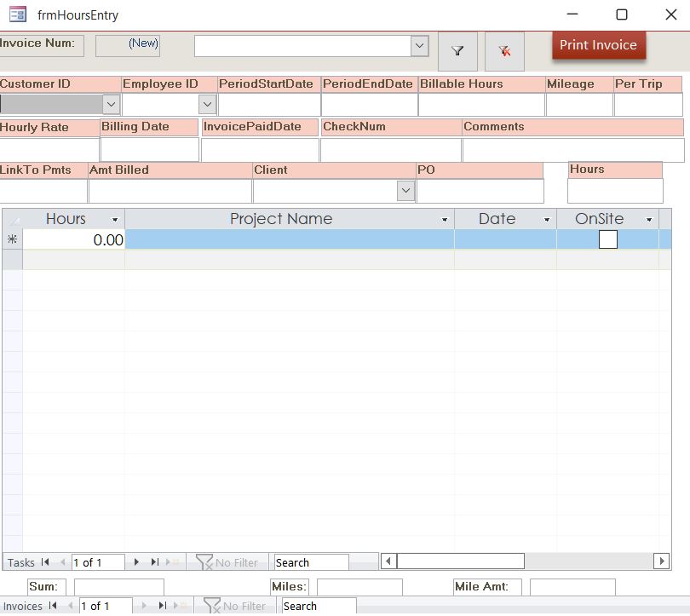Screen dimensions: 690x616
Task: Open the Client combo box dropdown
Action: (405, 191)
